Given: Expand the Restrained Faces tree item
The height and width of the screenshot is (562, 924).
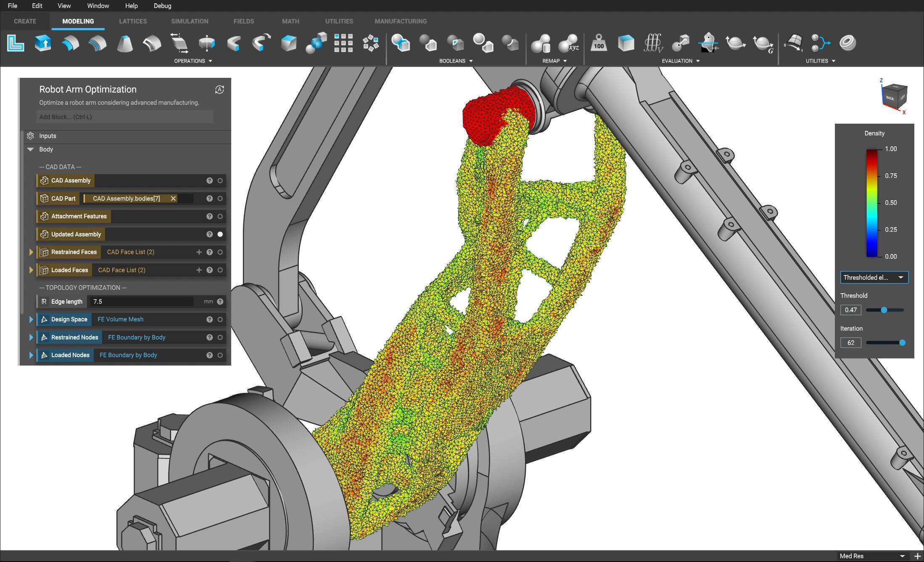Looking at the screenshot, I should 30,252.
